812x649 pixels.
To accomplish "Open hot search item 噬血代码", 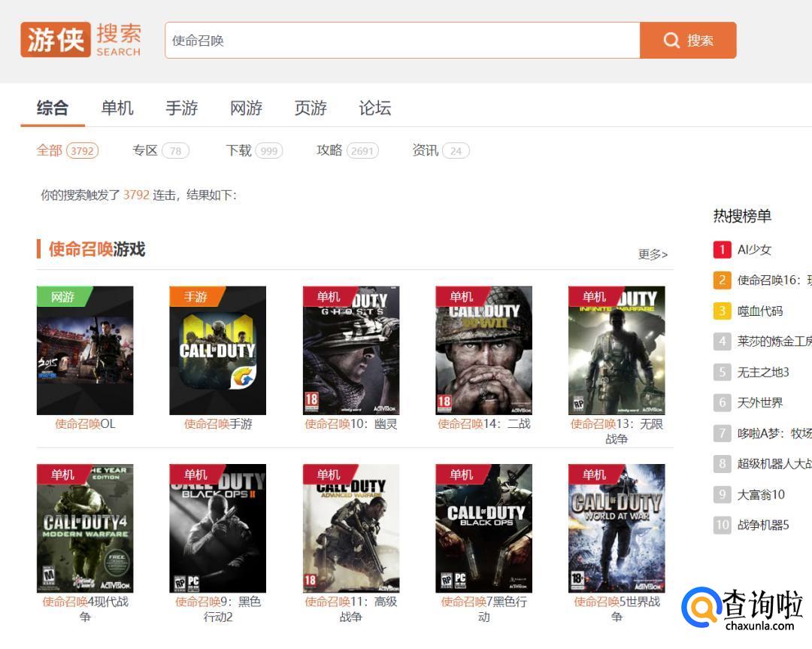I will coord(759,311).
